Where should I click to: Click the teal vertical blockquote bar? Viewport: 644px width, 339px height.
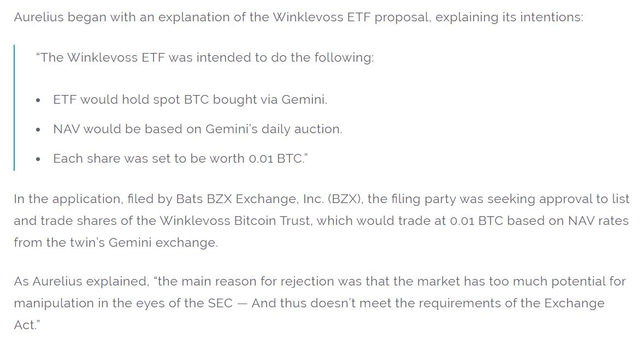click(x=14, y=108)
